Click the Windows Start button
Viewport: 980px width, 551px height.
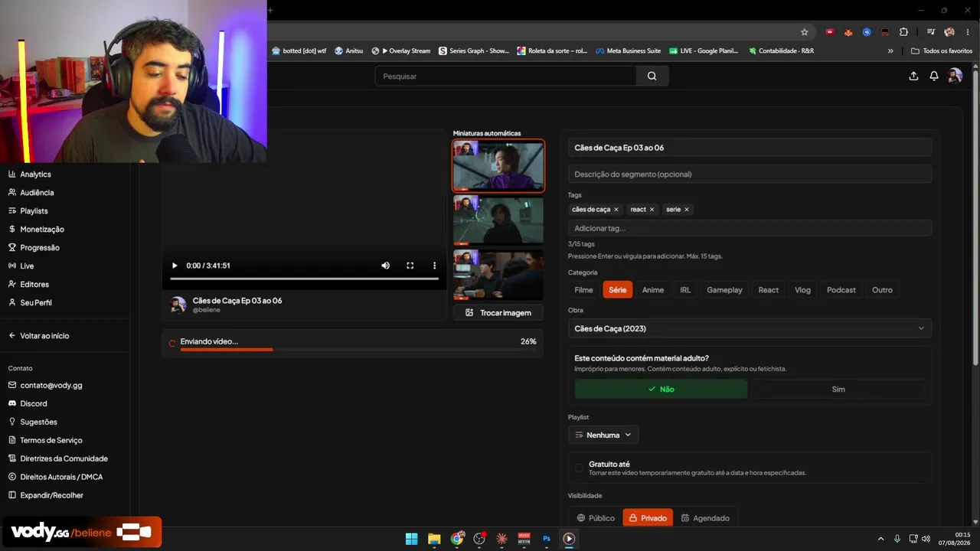coord(411,539)
